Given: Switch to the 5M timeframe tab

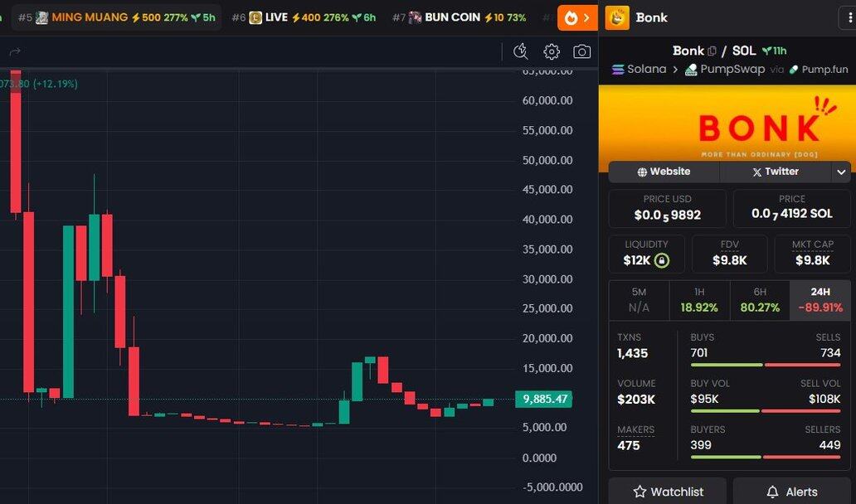Looking at the screenshot, I should click(x=639, y=300).
